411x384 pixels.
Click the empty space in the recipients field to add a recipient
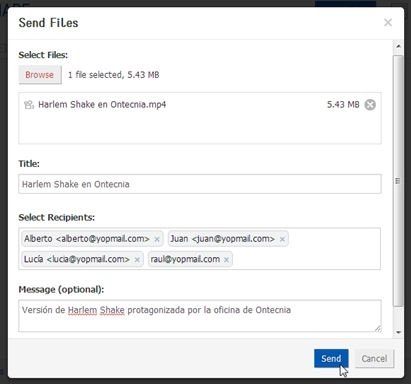307,259
